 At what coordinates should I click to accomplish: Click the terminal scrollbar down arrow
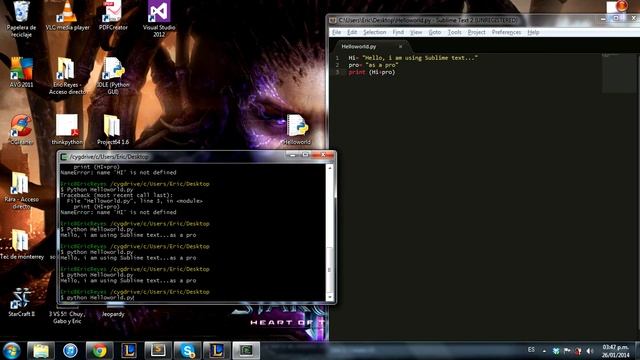[330, 297]
